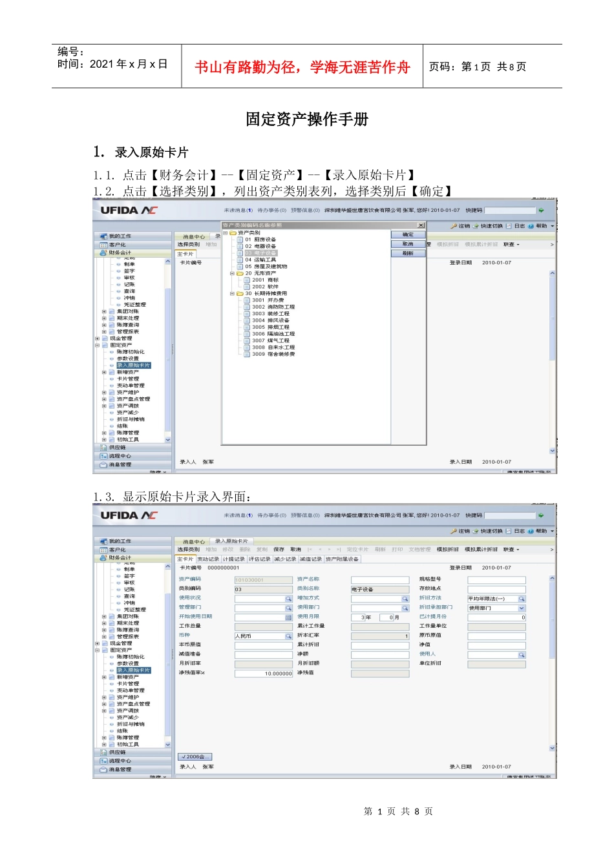Viewport: 614px width, 868px height.
Task: Select highlighted category 03 电子设备
Action: tap(260, 253)
